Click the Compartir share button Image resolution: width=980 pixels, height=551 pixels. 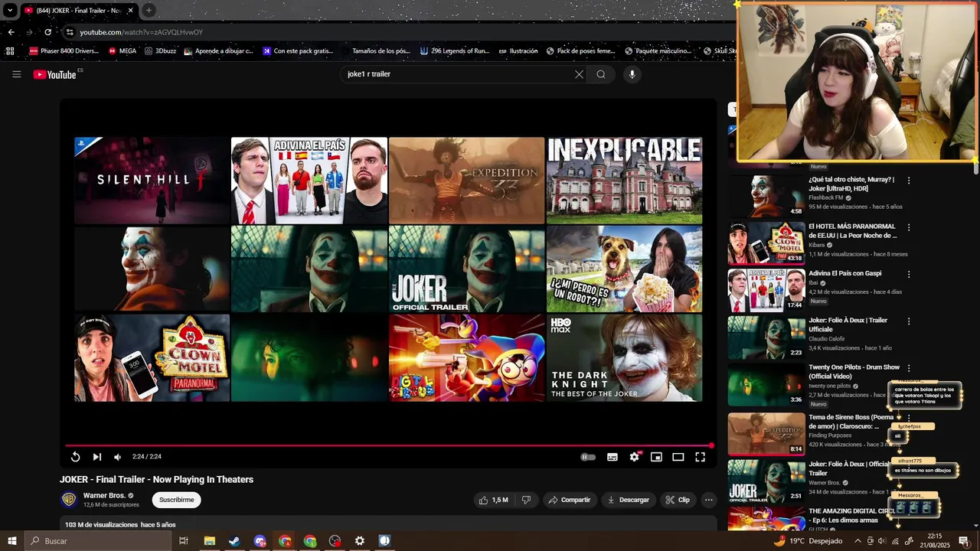point(570,500)
